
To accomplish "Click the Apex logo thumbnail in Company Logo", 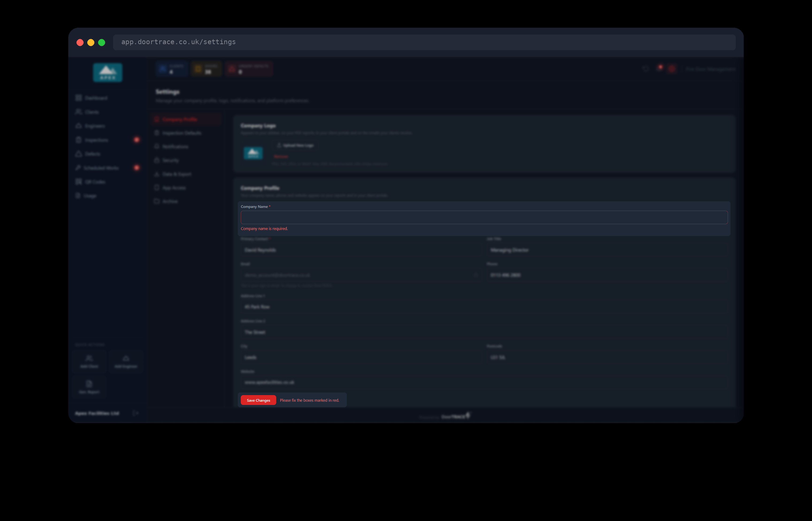I will (x=253, y=153).
